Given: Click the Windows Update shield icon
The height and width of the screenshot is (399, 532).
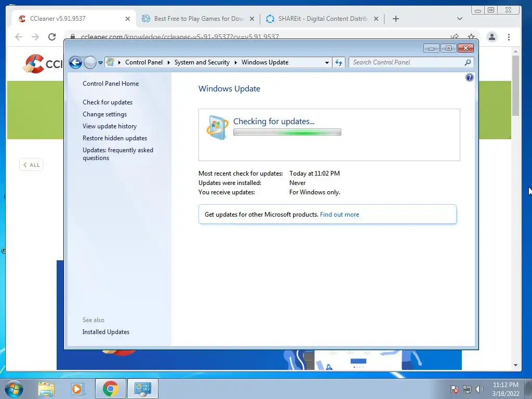Looking at the screenshot, I should (217, 128).
